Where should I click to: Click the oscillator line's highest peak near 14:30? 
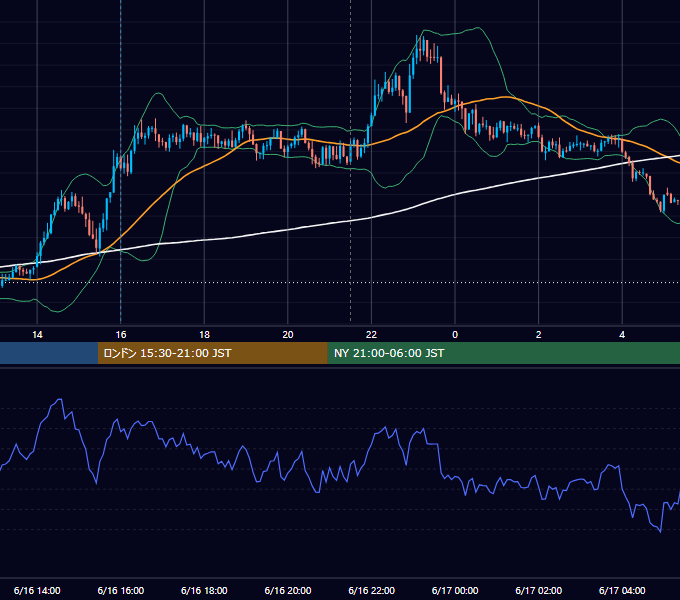(60, 399)
